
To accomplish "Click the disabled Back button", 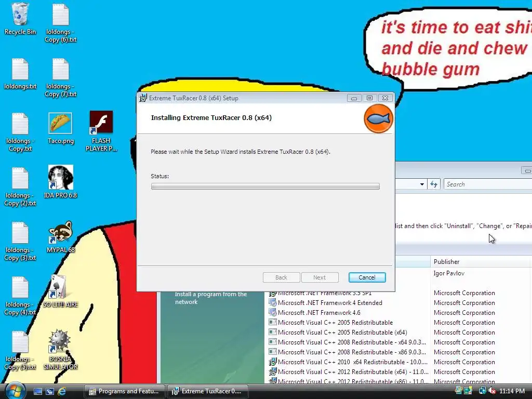I will 281,277.
